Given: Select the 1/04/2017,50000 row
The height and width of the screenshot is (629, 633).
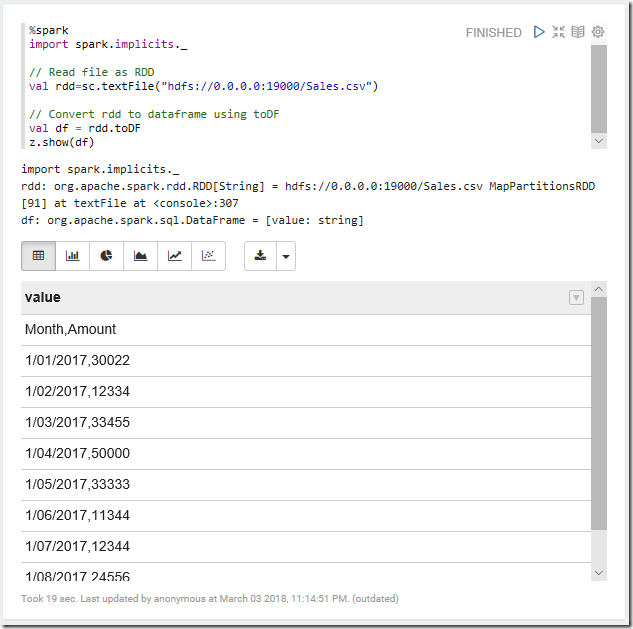Looking at the screenshot, I should coord(306,454).
